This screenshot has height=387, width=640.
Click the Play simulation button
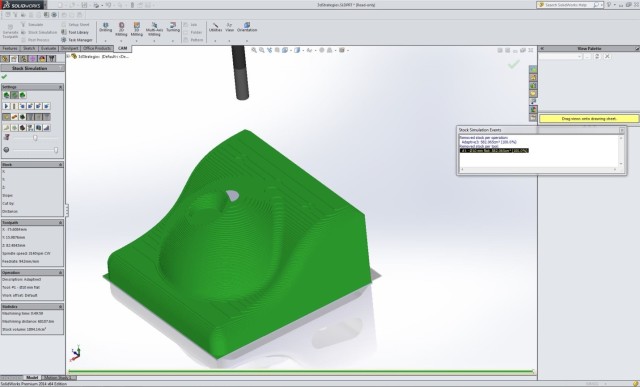[6, 106]
